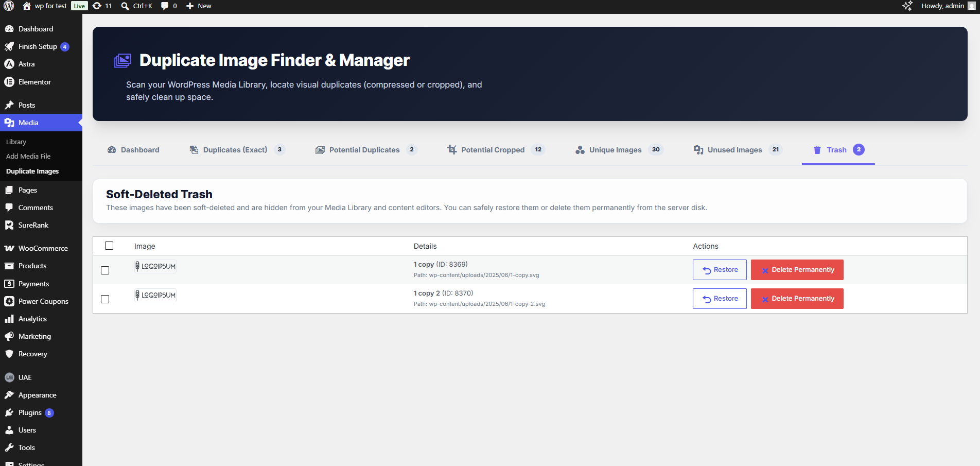Click the Analytics bar chart icon
Viewport: 980px width, 466px height.
tap(9, 319)
